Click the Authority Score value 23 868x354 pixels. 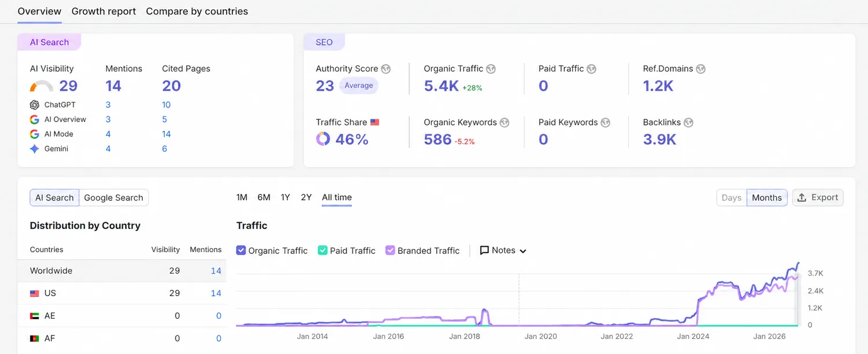325,86
